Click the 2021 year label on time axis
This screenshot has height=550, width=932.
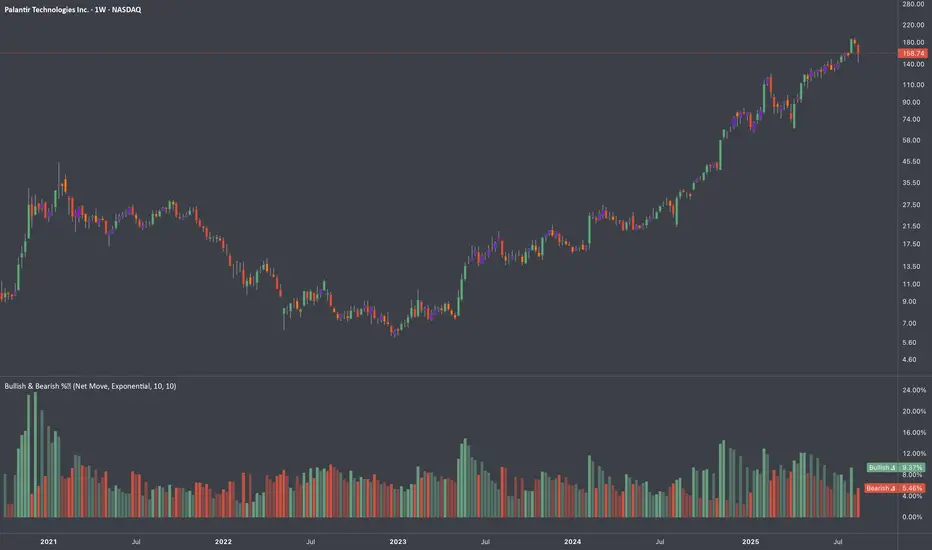click(48, 541)
